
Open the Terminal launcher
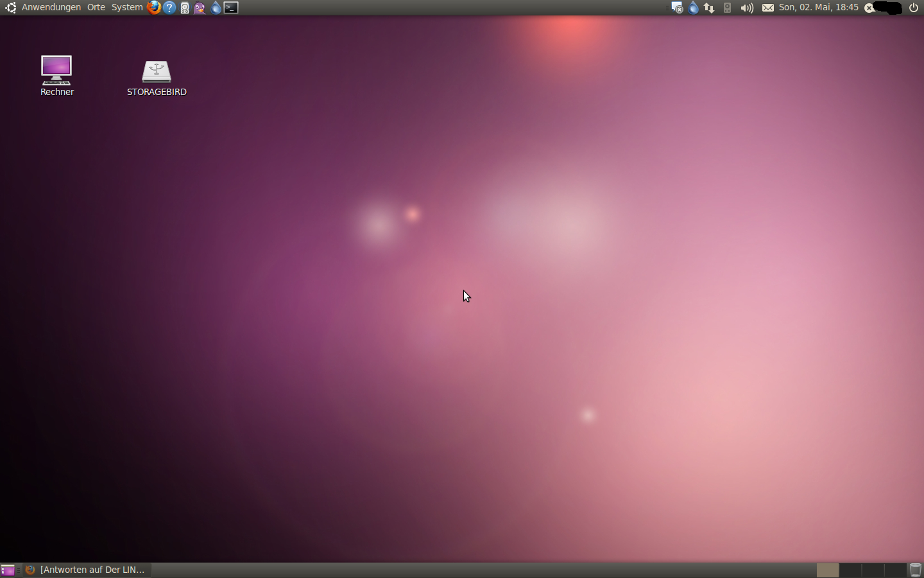231,8
